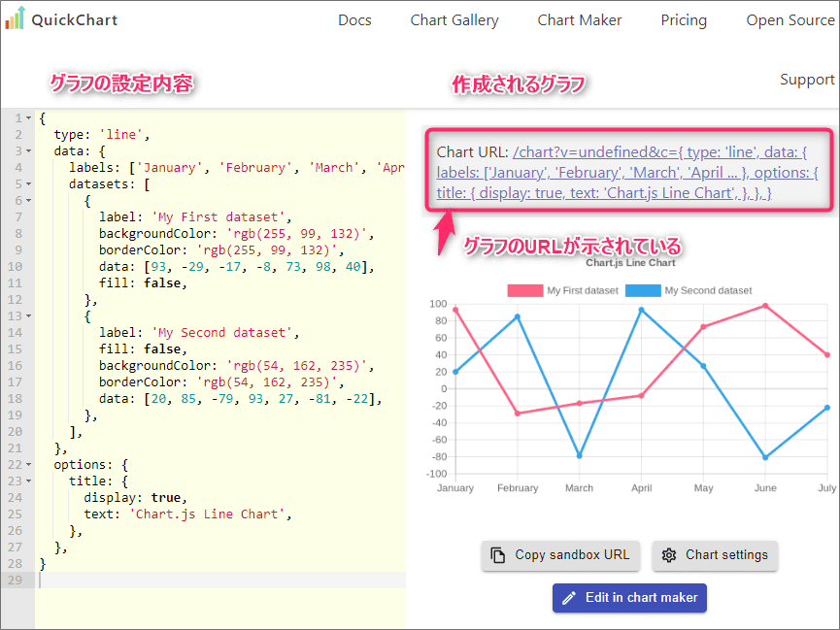The height and width of the screenshot is (630, 840).
Task: Collapse the first dataset fold at line 6
Action: point(28,200)
